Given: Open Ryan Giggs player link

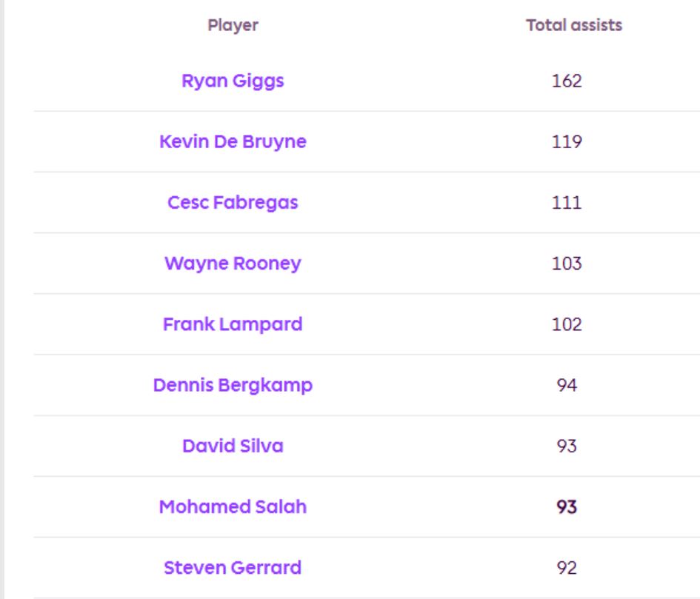Looking at the screenshot, I should tap(233, 81).
